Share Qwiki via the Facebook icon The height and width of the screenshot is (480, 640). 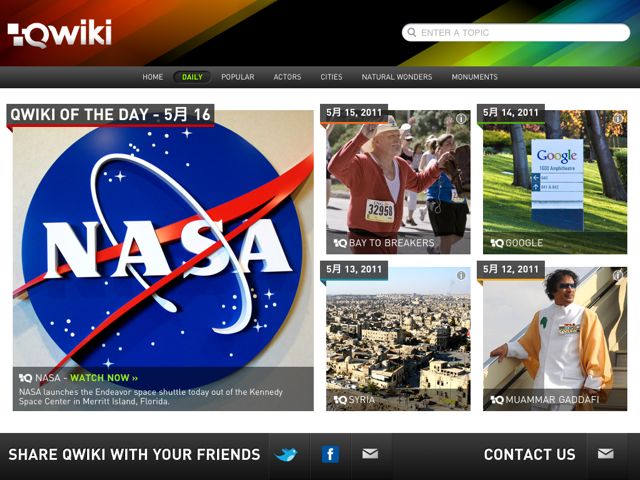click(x=330, y=454)
